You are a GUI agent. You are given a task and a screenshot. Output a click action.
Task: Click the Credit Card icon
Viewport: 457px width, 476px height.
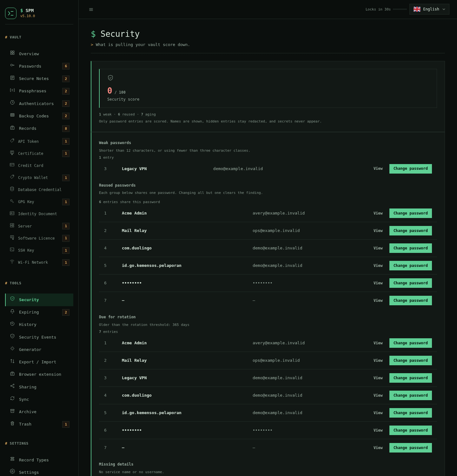pos(12,165)
